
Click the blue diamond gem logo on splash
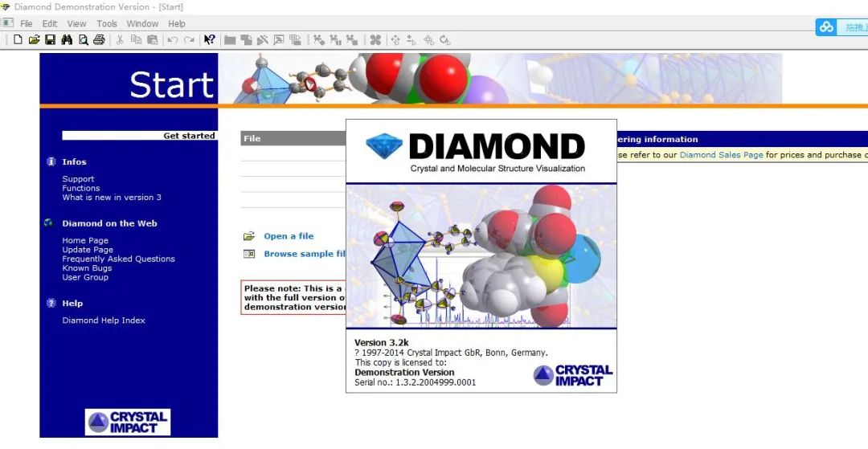[x=384, y=146]
